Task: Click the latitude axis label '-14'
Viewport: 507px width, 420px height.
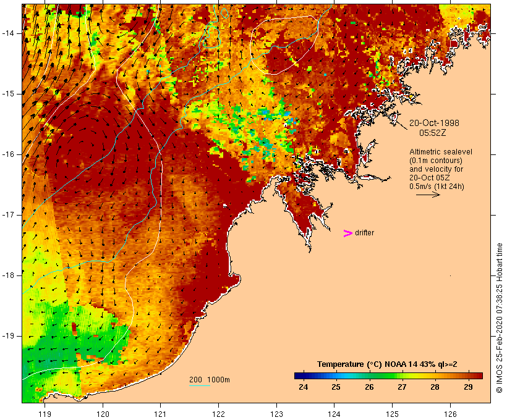Action: click(7, 33)
